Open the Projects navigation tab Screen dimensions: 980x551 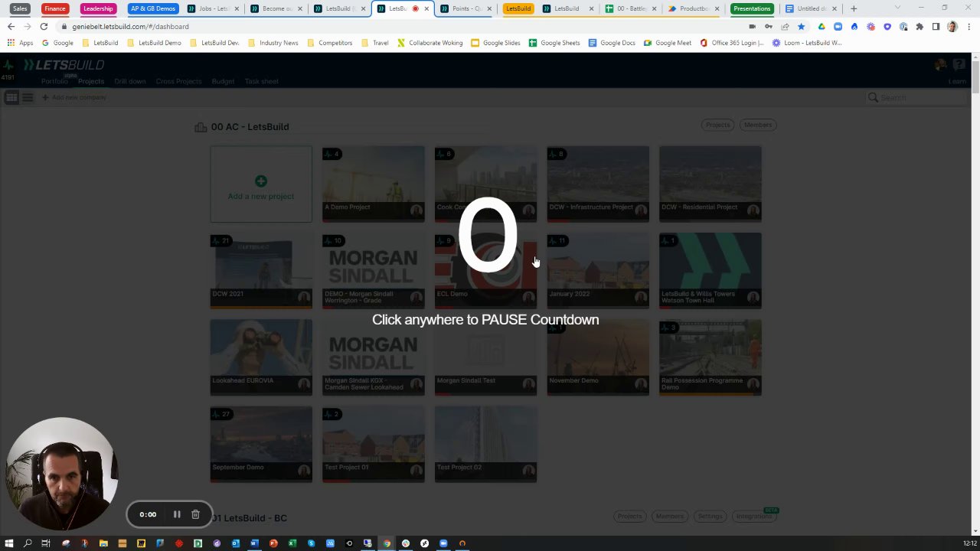pyautogui.click(x=90, y=81)
